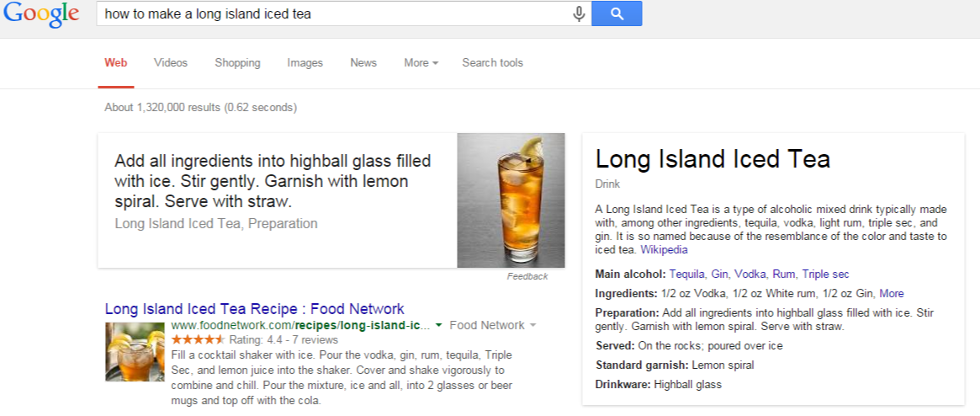Click the Feedback link under the answer box
980x416 pixels.
527,276
